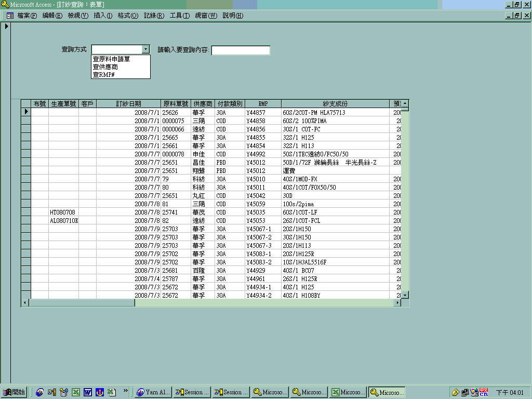Click the network computers tray icon
Viewport: 532px width, 399px height.
tap(465, 393)
